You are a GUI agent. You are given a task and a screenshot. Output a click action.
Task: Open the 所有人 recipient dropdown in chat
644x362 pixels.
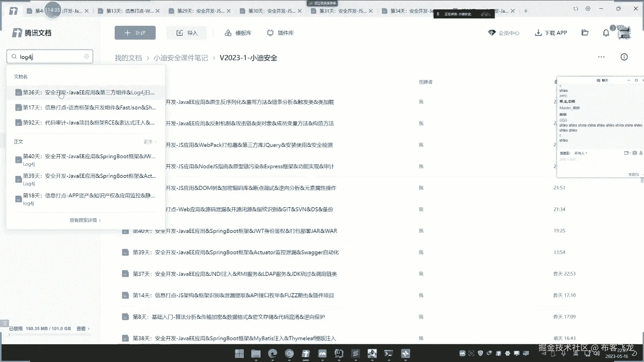(x=581, y=153)
